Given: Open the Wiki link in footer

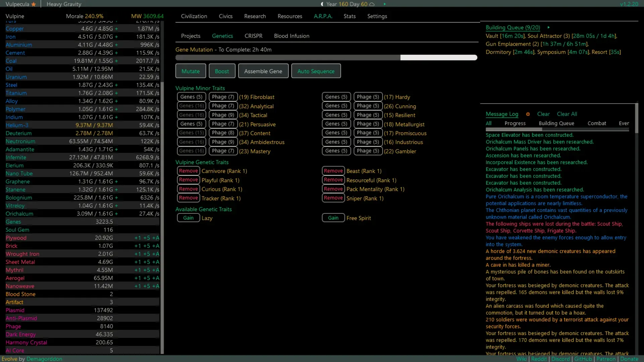Looking at the screenshot, I should click(x=521, y=359).
